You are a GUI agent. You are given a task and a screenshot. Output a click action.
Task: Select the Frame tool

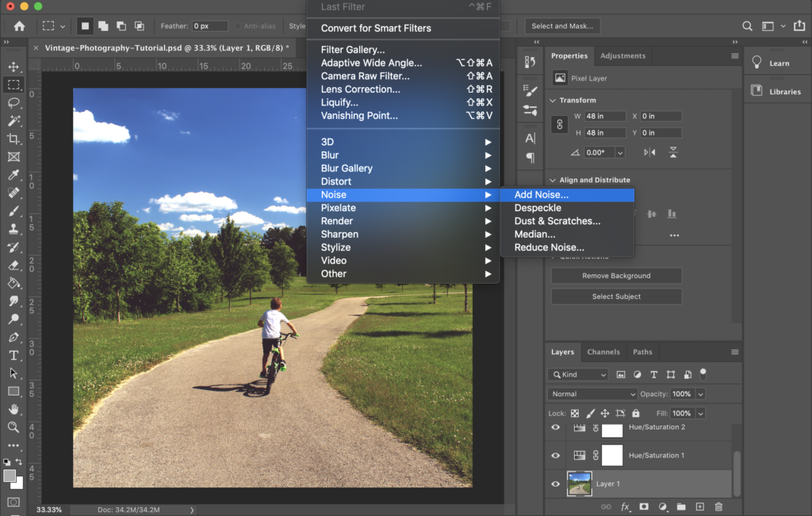click(x=14, y=157)
